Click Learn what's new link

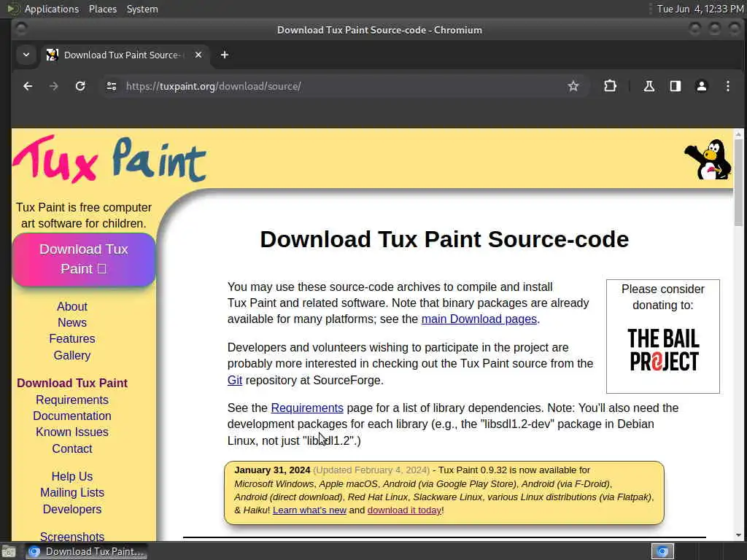coord(309,510)
